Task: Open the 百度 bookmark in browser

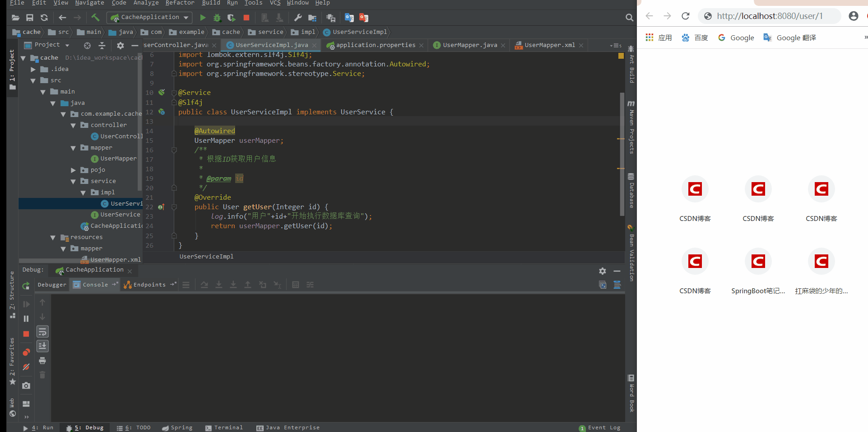Action: point(695,38)
